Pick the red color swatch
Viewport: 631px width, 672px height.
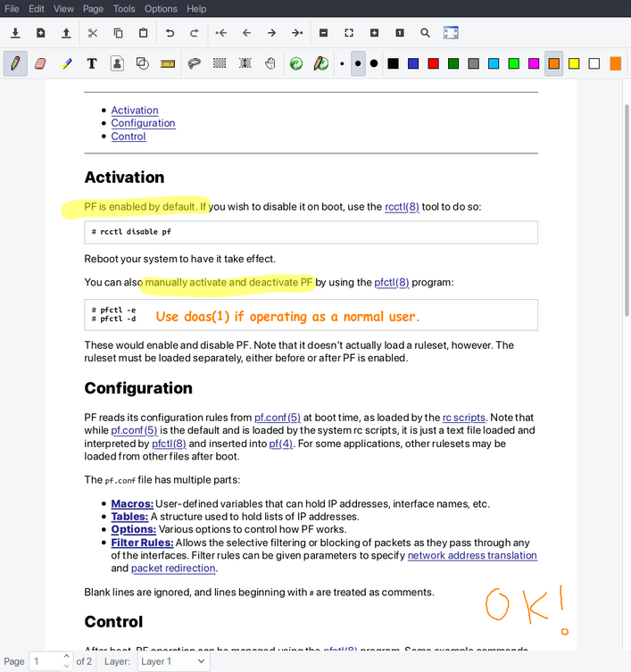pos(434,63)
